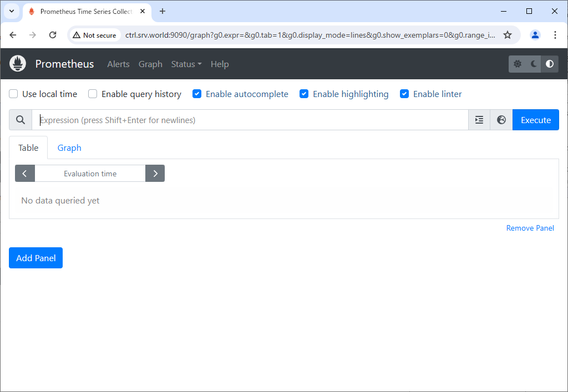Disable the Enable autocomplete checkbox

pyautogui.click(x=197, y=94)
